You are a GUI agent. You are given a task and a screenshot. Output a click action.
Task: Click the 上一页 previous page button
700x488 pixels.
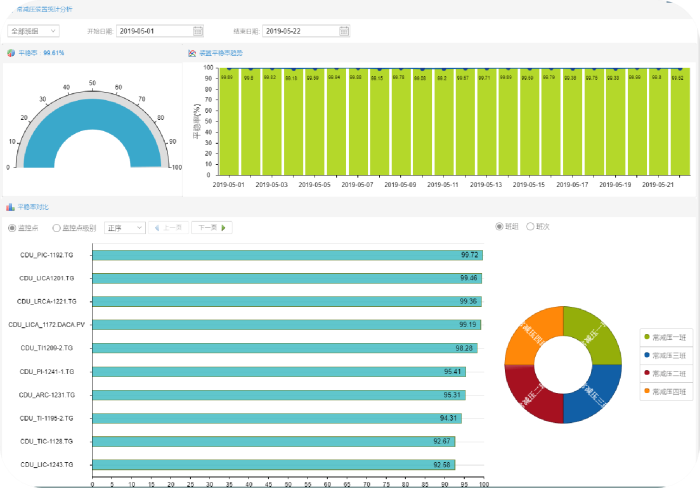coord(168,228)
